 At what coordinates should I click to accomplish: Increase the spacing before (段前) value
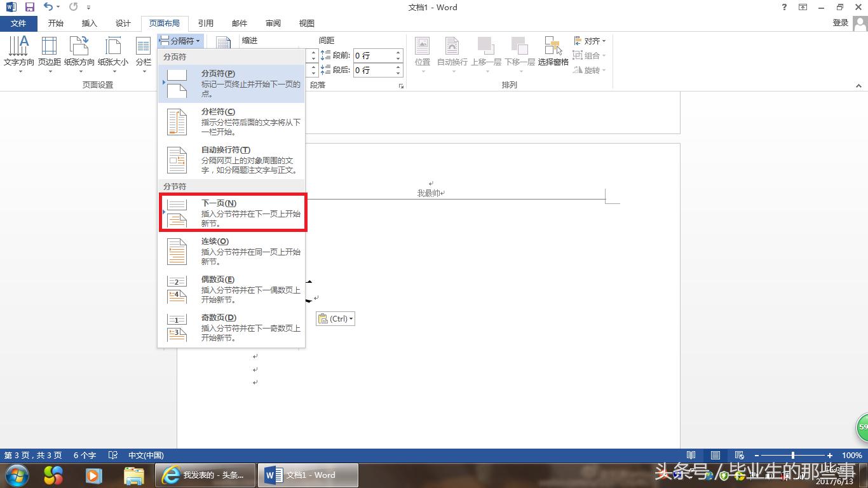(x=398, y=53)
